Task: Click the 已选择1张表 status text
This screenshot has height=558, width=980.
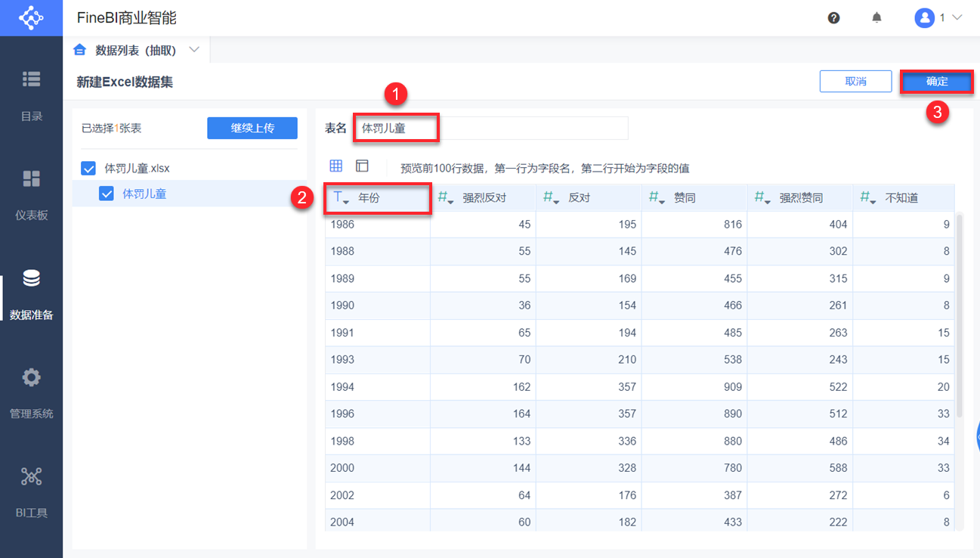Action: [x=111, y=129]
